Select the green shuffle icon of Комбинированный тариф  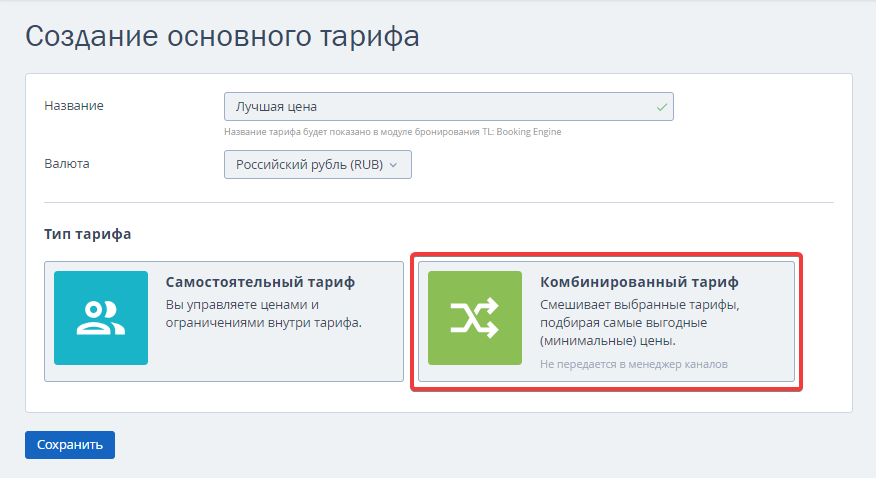(475, 318)
